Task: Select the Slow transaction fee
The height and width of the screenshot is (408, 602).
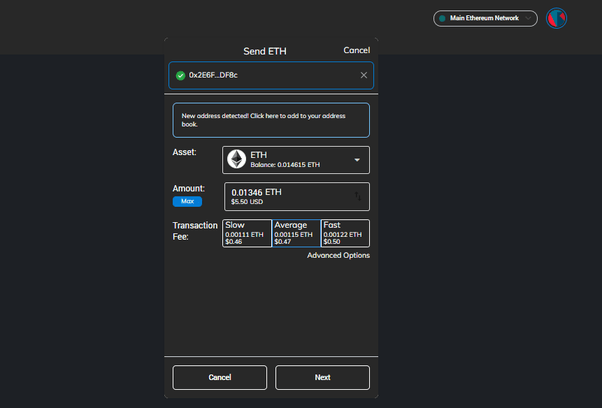Action: (x=246, y=233)
